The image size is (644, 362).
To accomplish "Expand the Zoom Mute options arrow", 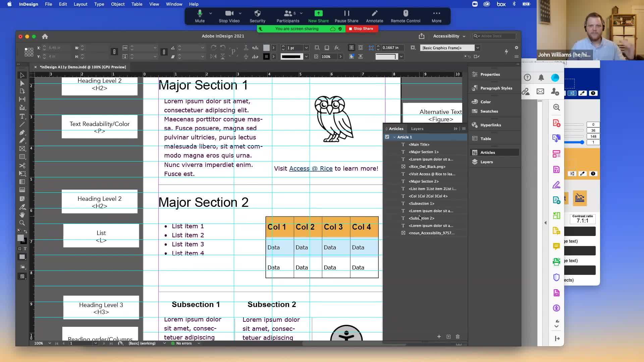I will point(211,13).
